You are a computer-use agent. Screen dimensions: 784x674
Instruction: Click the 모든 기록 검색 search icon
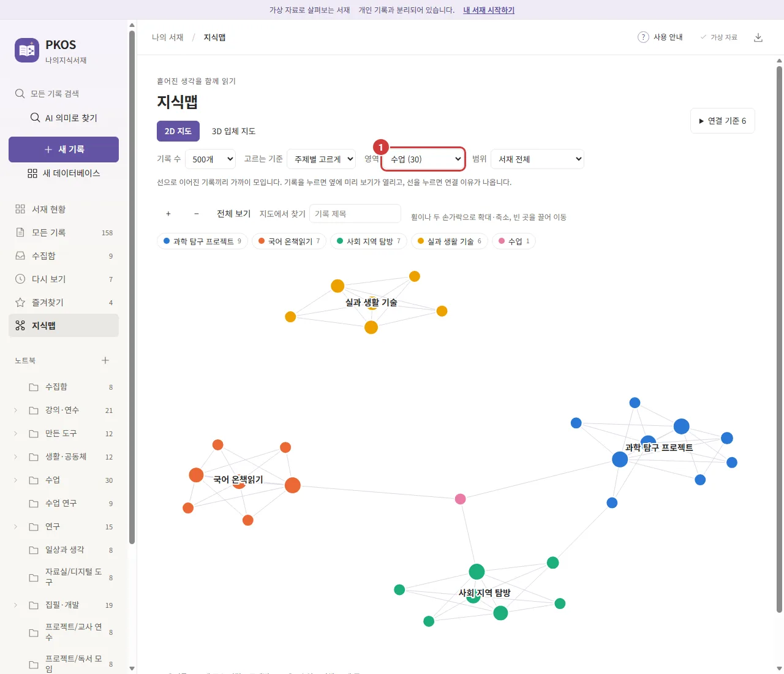point(20,94)
